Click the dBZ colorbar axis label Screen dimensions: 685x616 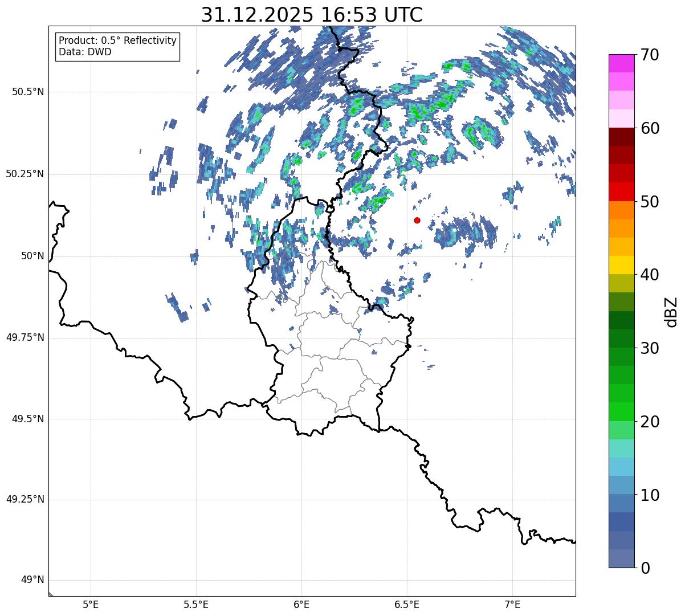[671, 312]
